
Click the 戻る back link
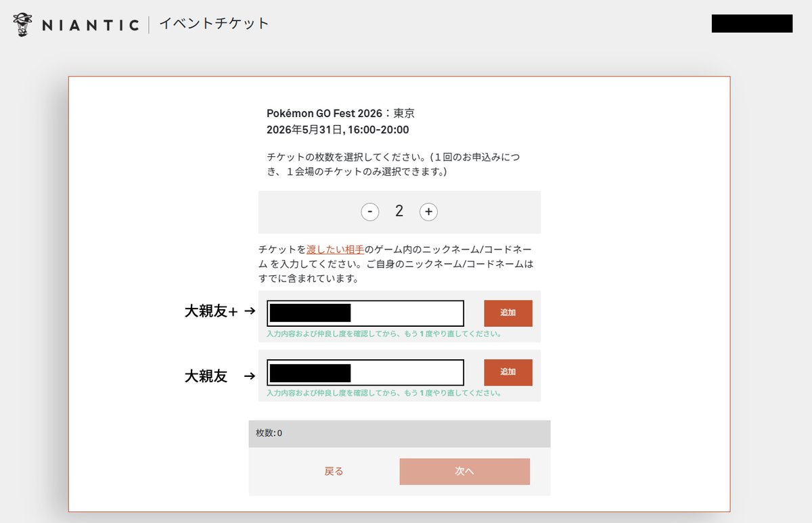pyautogui.click(x=333, y=471)
